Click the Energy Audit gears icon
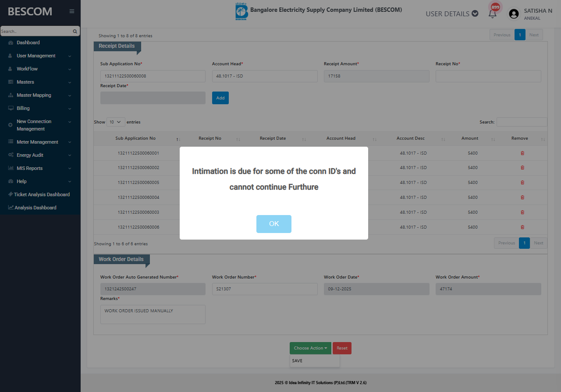Image resolution: width=561 pixels, height=392 pixels. 11,155
